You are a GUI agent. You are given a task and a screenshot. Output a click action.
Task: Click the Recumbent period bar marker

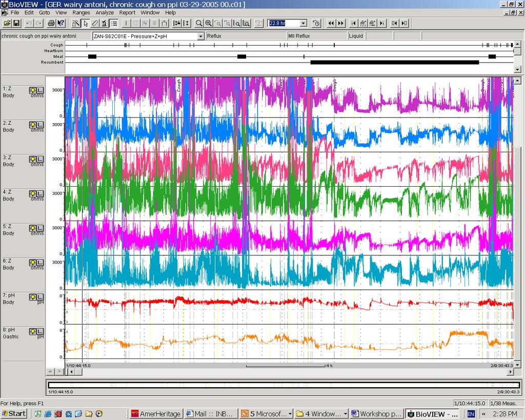coord(395,62)
